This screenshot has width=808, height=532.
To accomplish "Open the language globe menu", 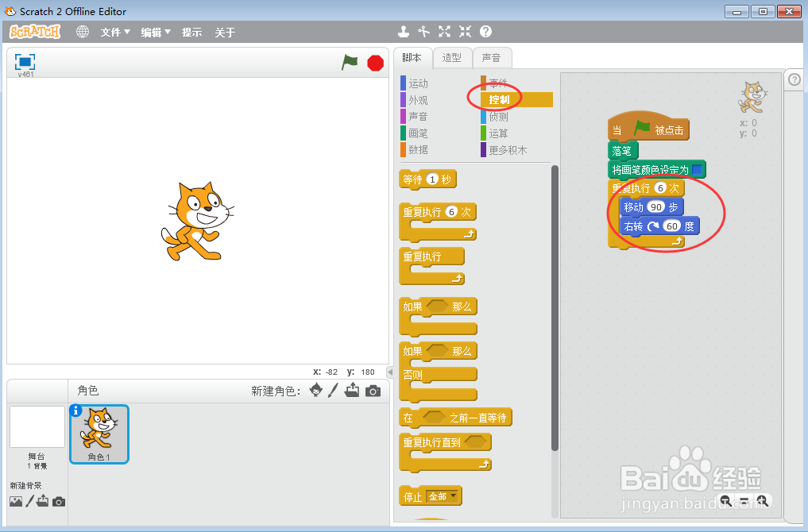I will (x=83, y=32).
